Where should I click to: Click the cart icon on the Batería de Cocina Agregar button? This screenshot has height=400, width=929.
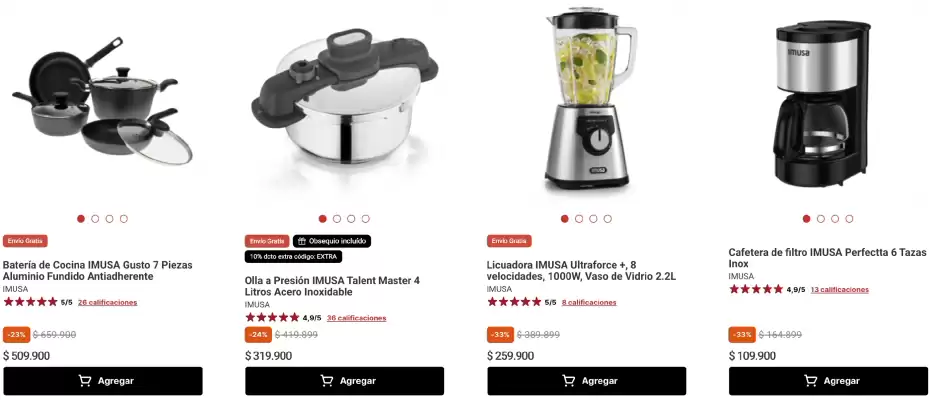pos(85,380)
